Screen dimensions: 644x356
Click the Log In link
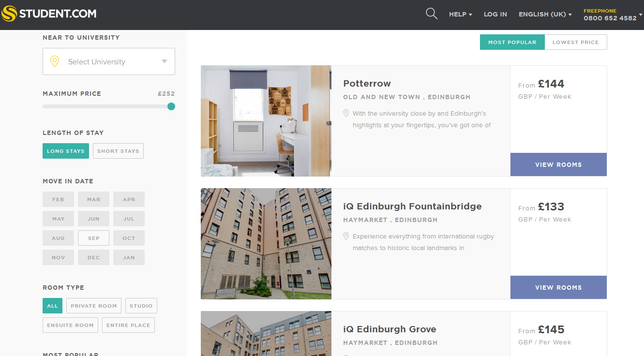click(495, 15)
